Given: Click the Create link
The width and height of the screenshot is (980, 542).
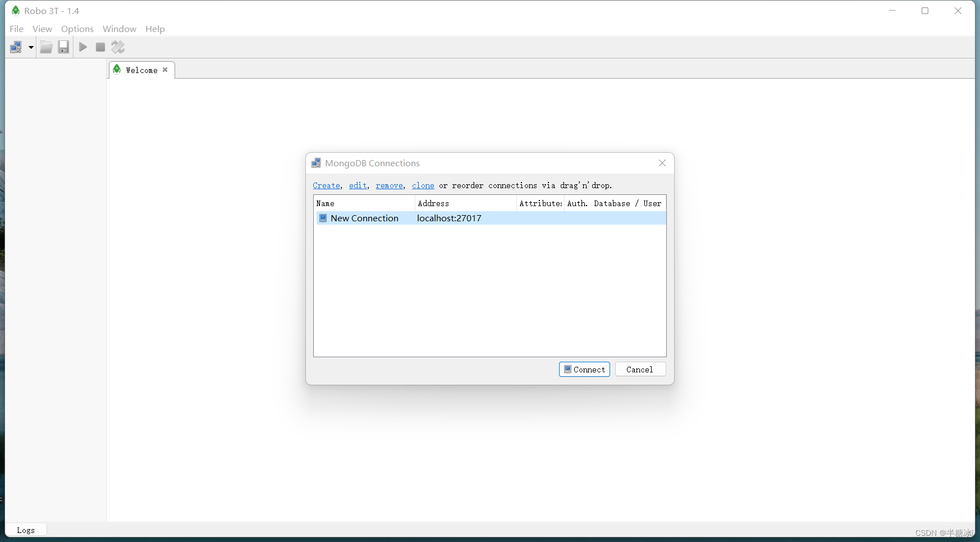Looking at the screenshot, I should [327, 185].
